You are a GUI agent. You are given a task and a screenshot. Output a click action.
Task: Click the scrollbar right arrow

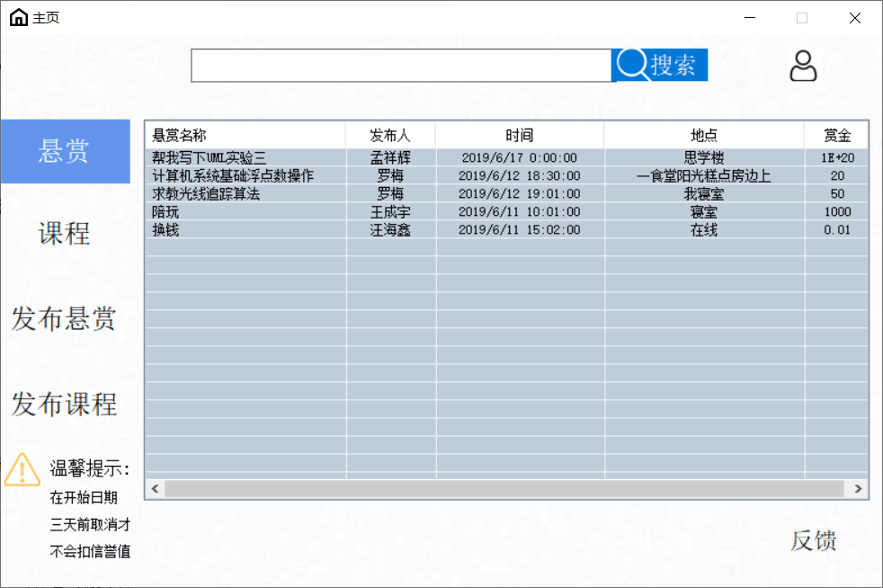[x=858, y=489]
